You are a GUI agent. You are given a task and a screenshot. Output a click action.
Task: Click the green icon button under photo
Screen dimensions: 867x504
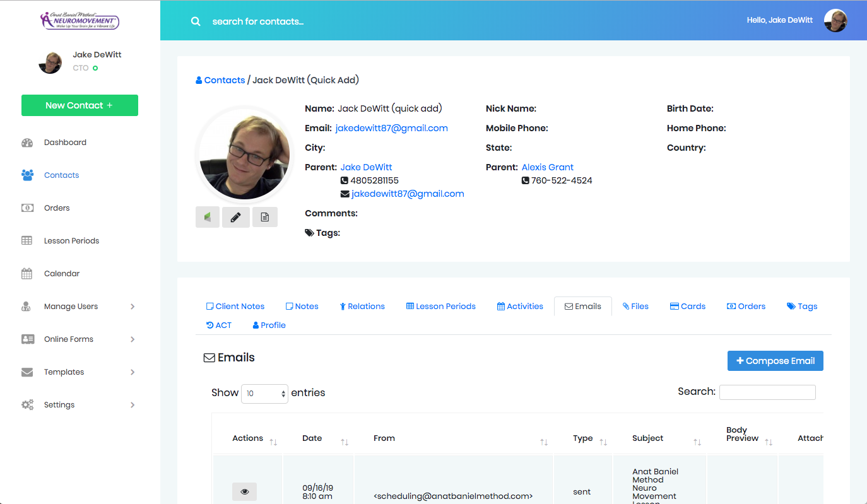pos(208,217)
